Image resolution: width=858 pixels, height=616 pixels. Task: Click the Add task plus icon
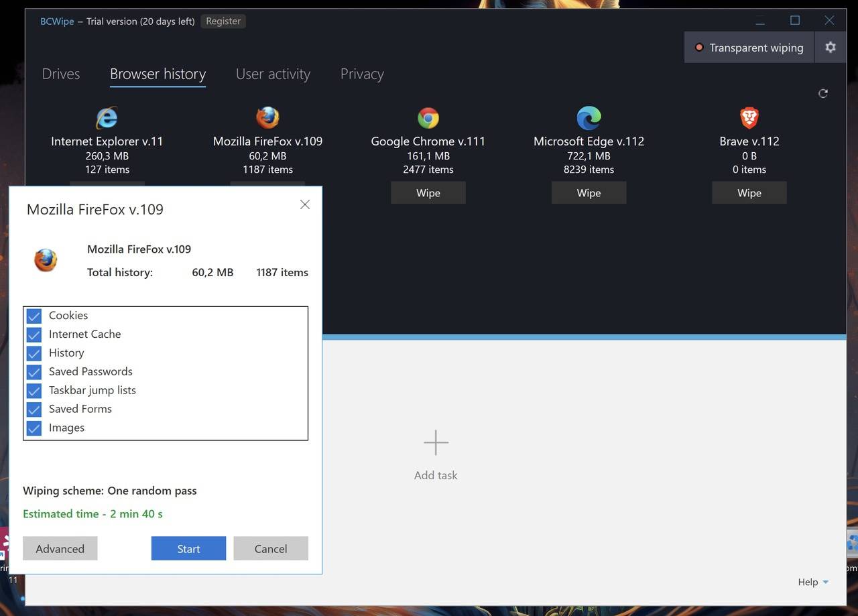(x=436, y=443)
